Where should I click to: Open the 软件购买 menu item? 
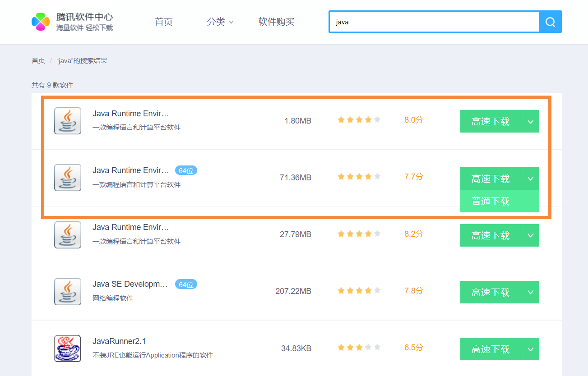[276, 22]
